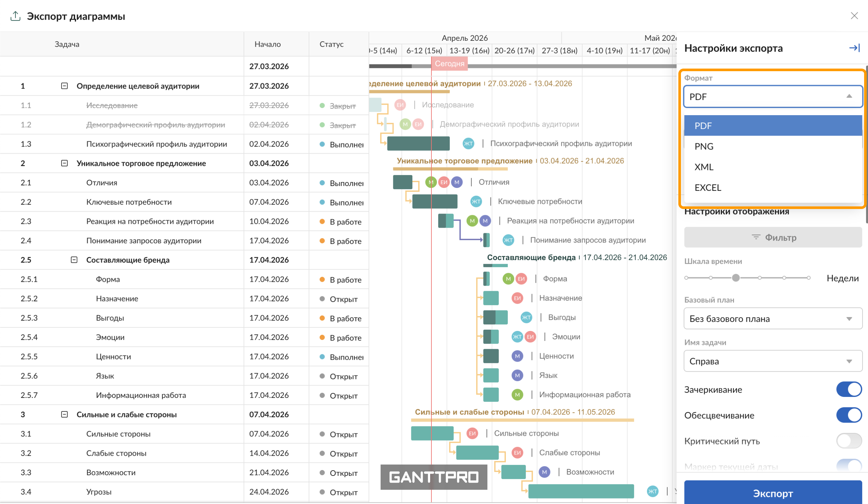Click the ЕИ avatar beside Сильные стороны bar
This screenshot has width=868, height=504.
click(472, 433)
